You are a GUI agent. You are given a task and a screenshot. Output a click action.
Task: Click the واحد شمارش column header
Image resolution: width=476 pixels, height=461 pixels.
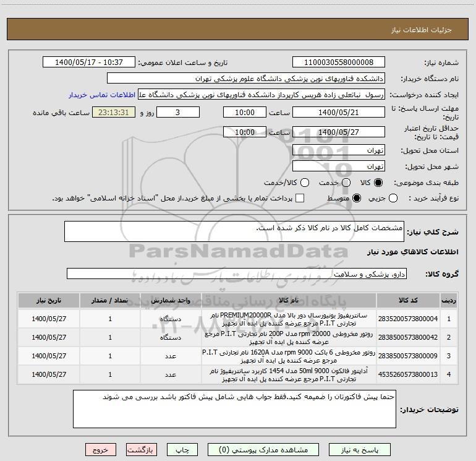point(171,300)
